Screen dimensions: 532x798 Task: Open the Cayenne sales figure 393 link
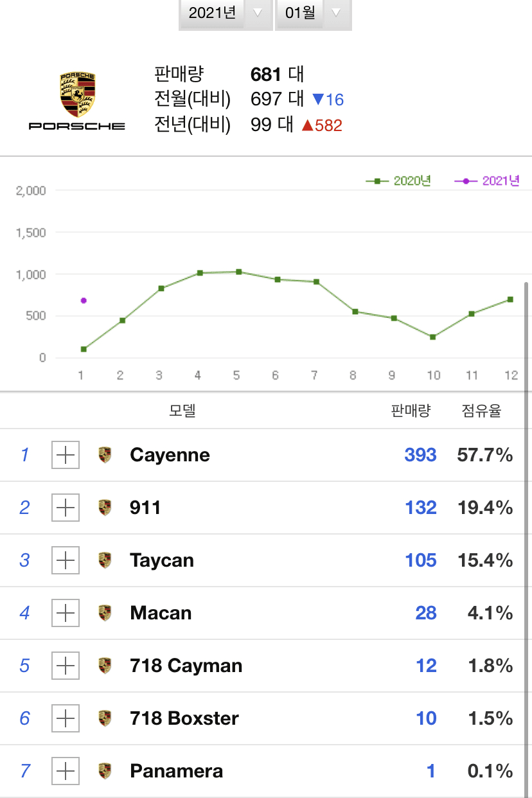[x=420, y=454]
